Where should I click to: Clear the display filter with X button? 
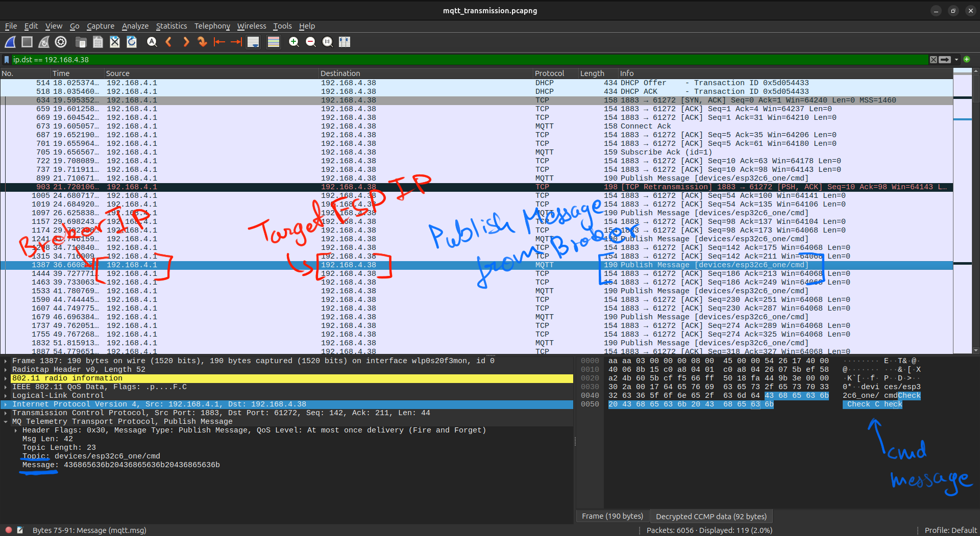[x=934, y=60]
